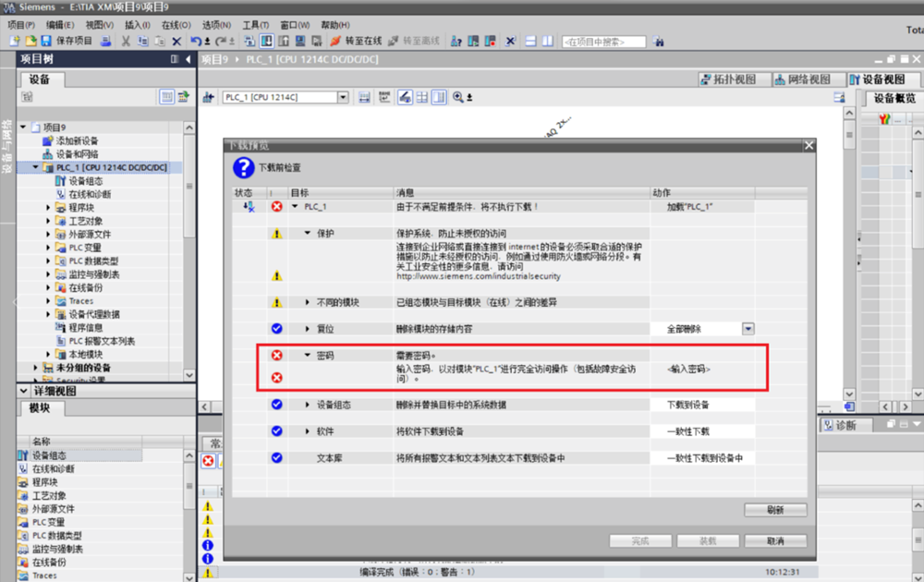Expand the 程序块 folder in project tree

[x=48, y=208]
